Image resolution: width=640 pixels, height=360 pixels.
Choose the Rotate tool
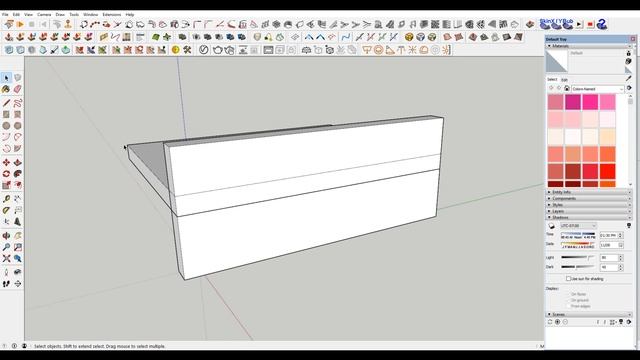pyautogui.click(x=6, y=174)
